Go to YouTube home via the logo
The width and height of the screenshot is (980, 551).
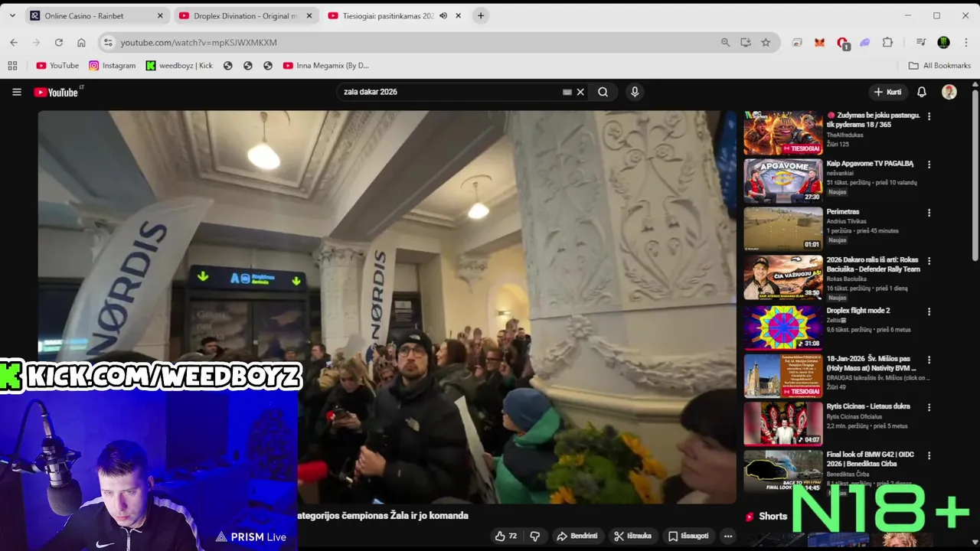57,92
